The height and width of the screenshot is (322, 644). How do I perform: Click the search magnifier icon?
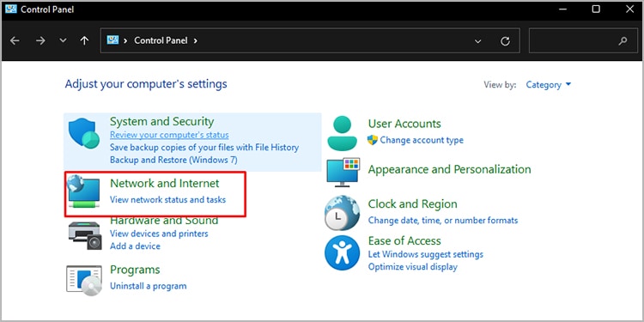623,40
